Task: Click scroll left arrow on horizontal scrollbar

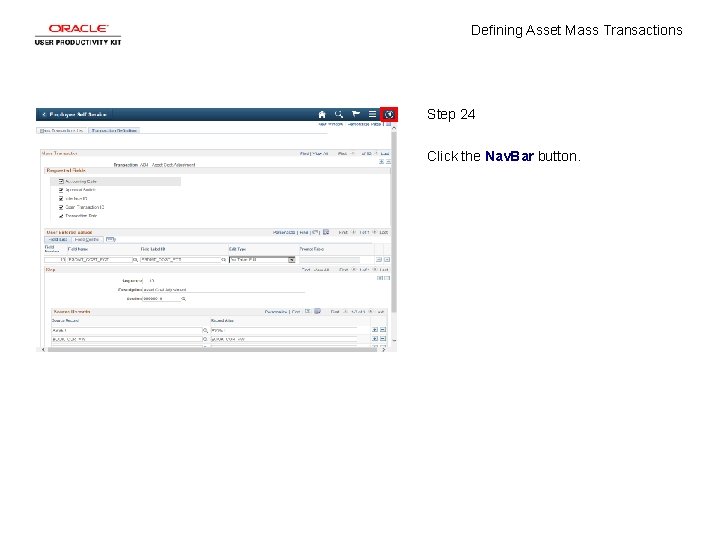Action: click(43, 350)
